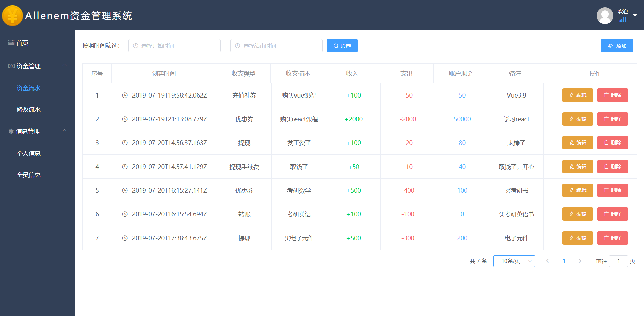
Task: Click the asterisk icon next to 信息管理
Action: click(10, 131)
